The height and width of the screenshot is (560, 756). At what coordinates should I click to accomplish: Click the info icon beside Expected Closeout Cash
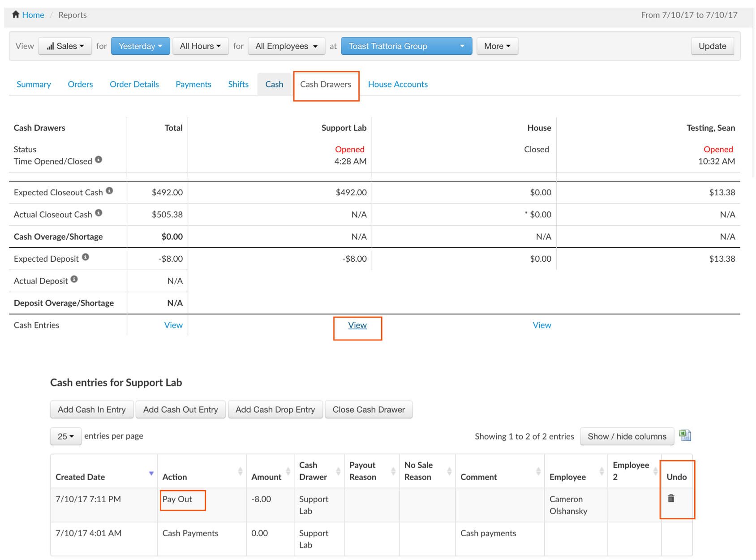click(109, 191)
